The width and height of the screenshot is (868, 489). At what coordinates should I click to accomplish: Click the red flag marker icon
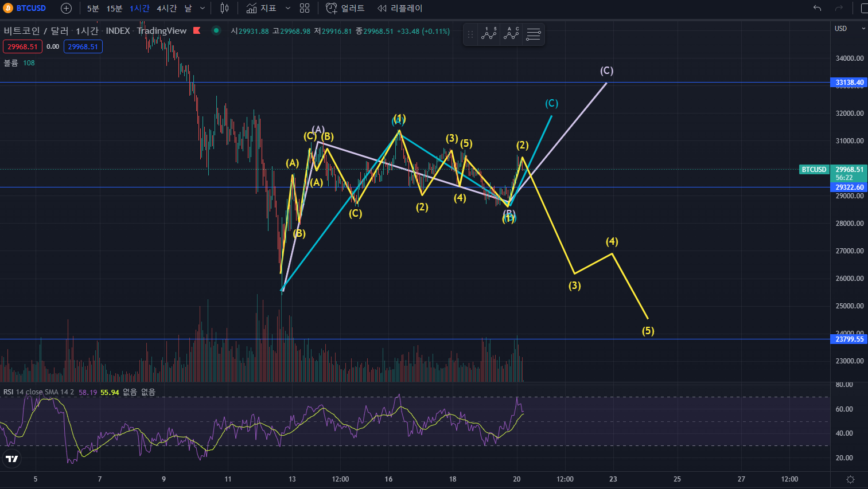click(x=197, y=30)
